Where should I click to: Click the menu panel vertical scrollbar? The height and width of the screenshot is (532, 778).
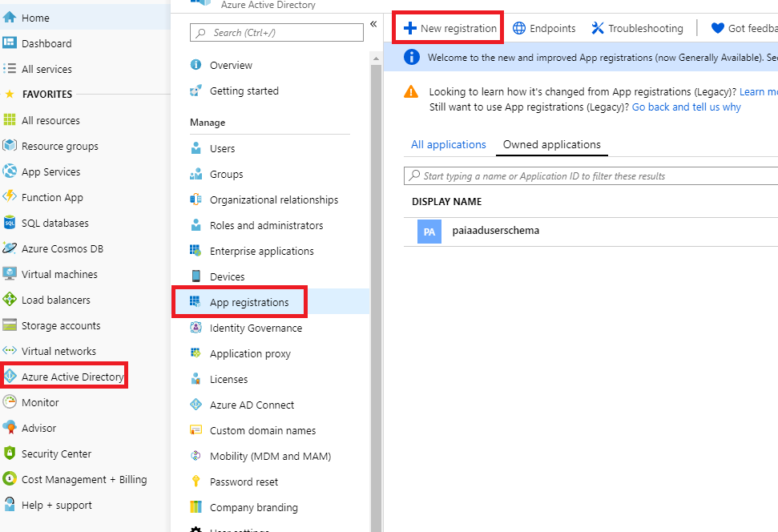tap(376, 298)
